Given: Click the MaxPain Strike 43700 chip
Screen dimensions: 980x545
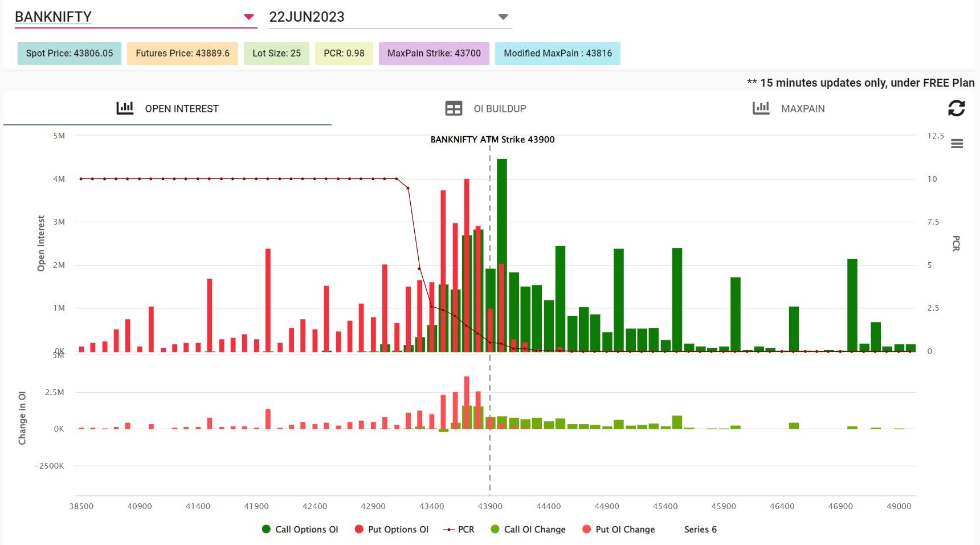Looking at the screenshot, I should coord(434,54).
